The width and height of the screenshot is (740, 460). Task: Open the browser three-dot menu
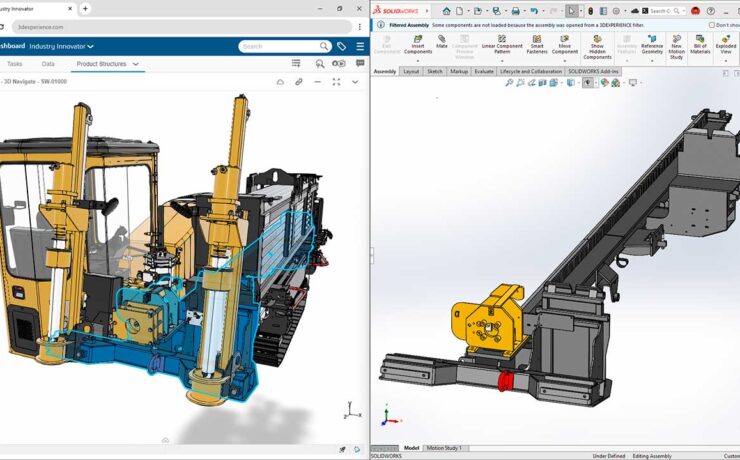click(x=360, y=27)
